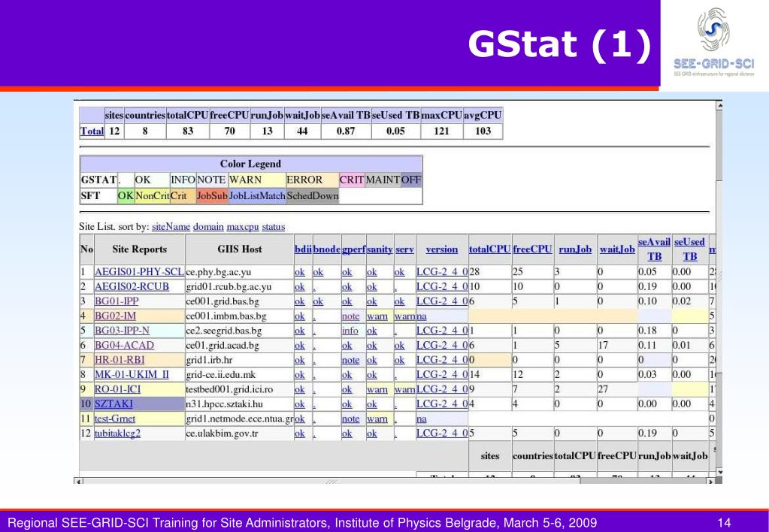Click the JobSub SFT legend swatch

click(212, 196)
